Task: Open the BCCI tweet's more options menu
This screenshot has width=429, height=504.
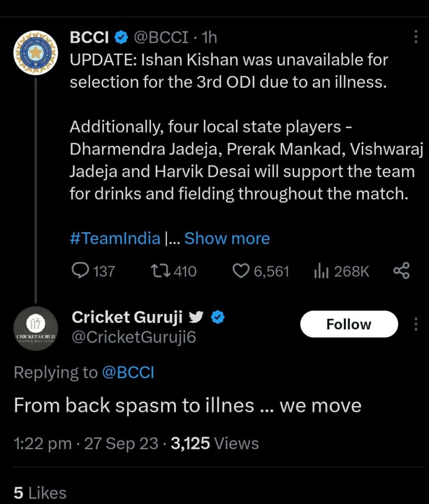Action: [x=416, y=37]
